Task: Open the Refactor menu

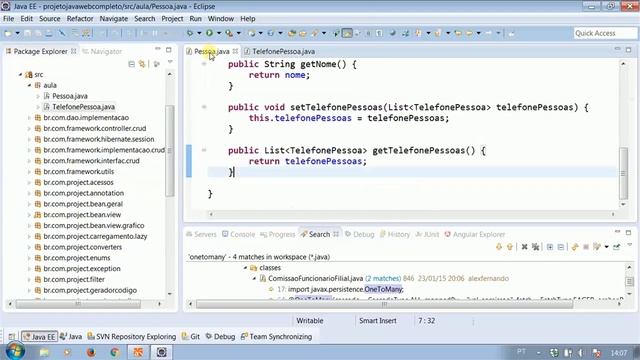Action: click(80, 19)
